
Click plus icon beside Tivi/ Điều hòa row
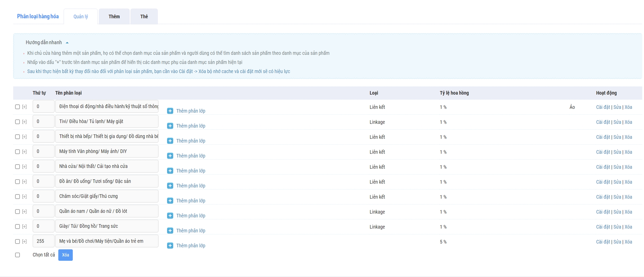click(x=170, y=126)
